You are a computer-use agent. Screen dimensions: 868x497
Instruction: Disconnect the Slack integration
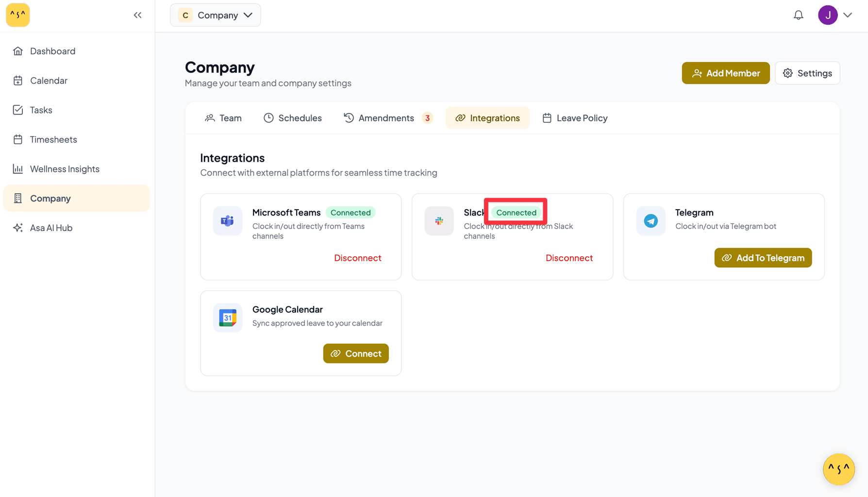point(569,258)
